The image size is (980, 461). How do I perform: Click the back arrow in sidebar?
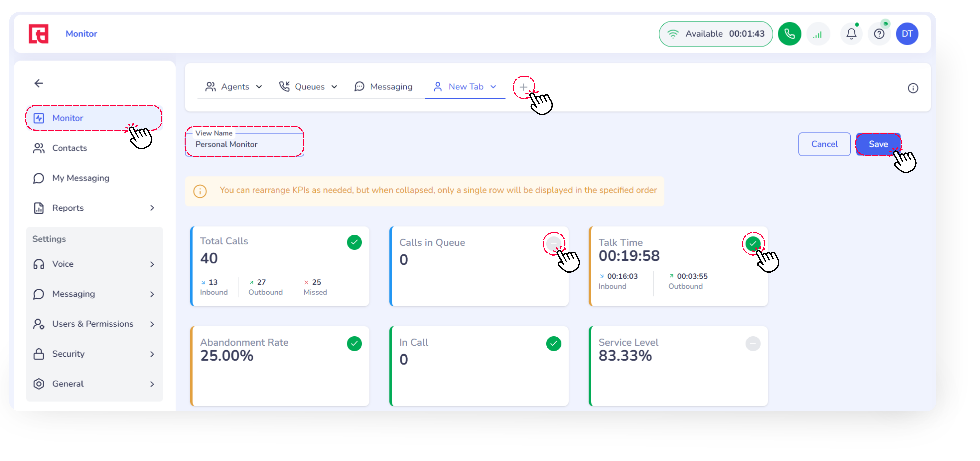click(39, 83)
